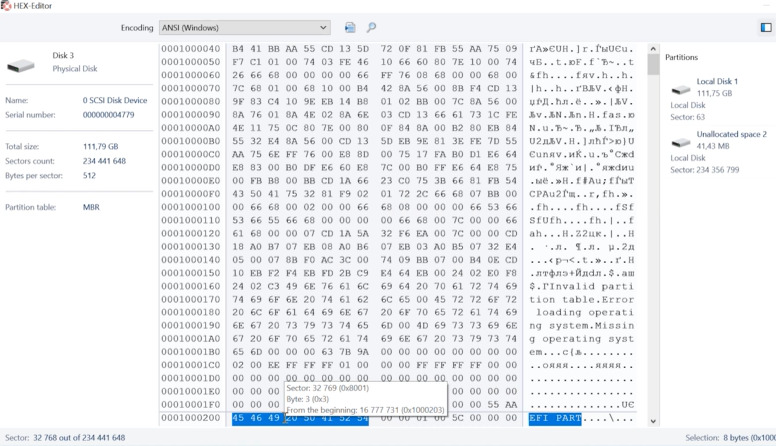The image size is (776, 446).
Task: Open the Encoding ANSI (Windows) dropdown
Action: 244,28
